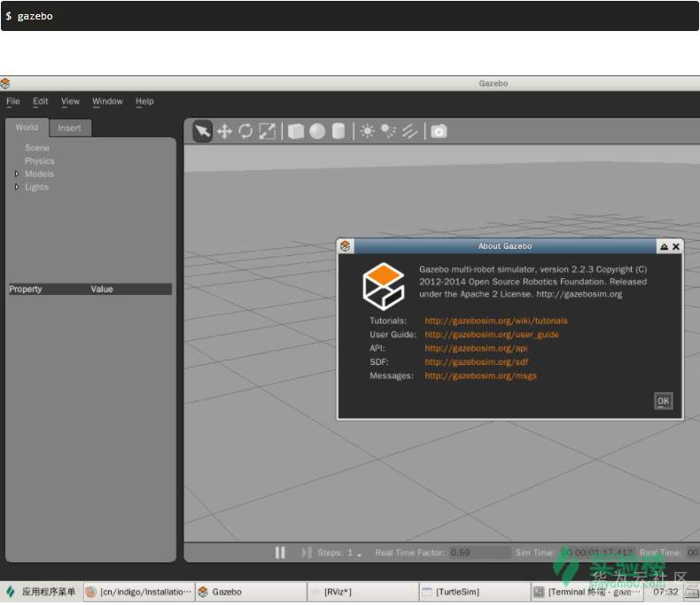Open the Steps dropdown

tap(339, 554)
